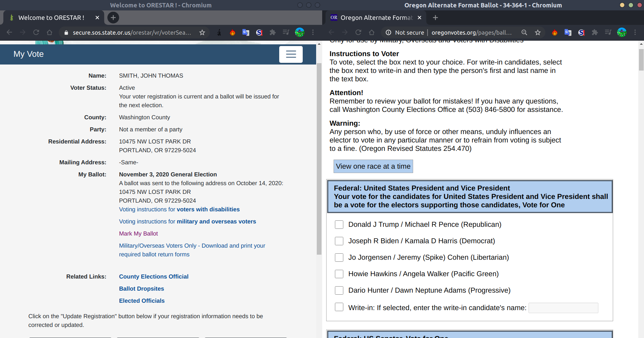644x338 pixels.
Task: Open the Mark My Ballot link
Action: coord(138,234)
